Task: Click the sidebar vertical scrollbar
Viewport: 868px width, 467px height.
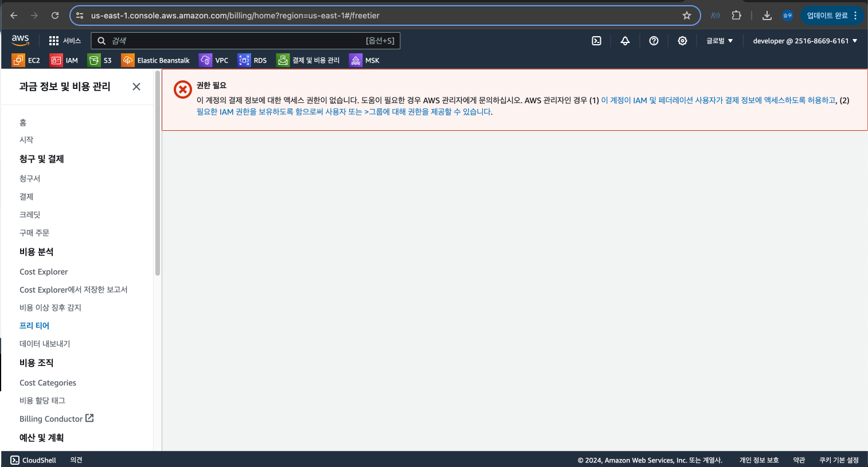Action: point(158,173)
